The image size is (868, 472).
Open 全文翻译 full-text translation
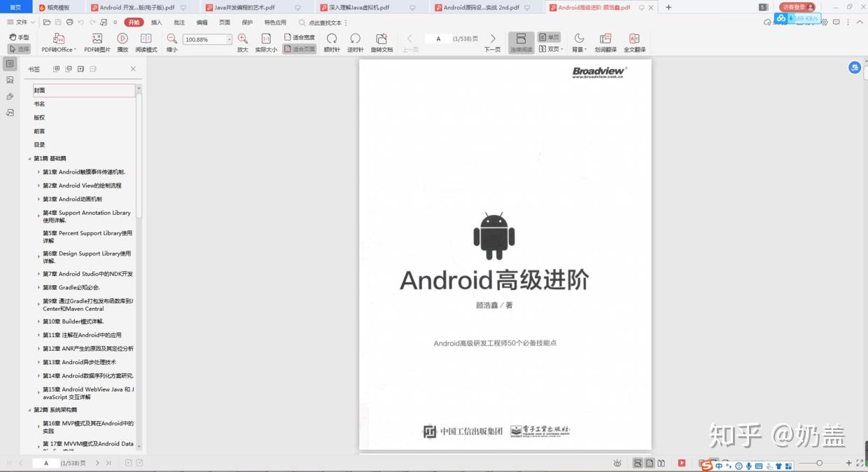634,42
